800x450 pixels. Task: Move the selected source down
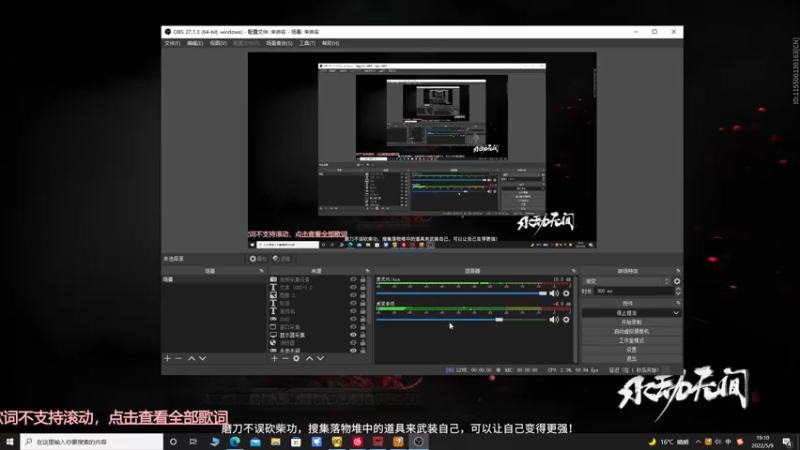320,359
